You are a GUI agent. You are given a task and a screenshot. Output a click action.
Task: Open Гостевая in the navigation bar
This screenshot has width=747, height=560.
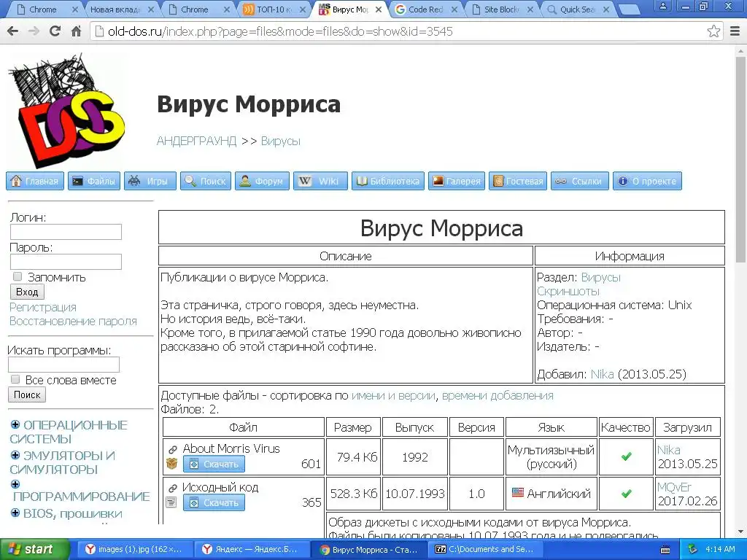(x=518, y=181)
